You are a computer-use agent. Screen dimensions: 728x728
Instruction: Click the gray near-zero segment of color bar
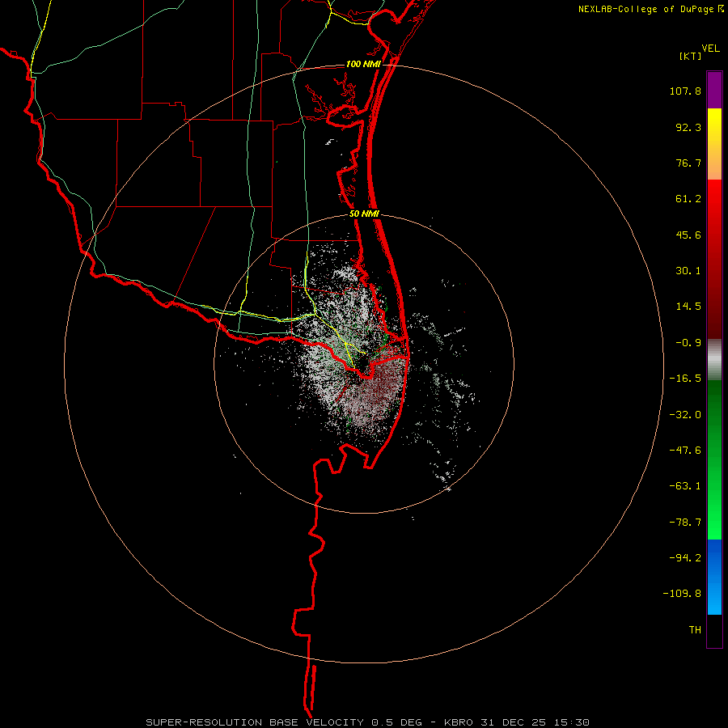(x=714, y=359)
